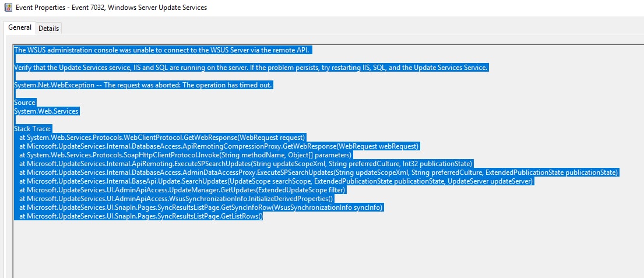Click the System.Net.WebException timed out line

(143, 85)
